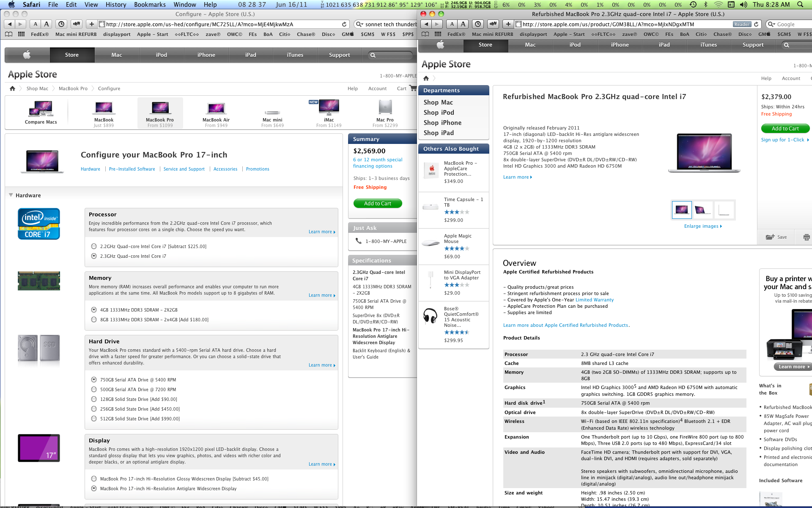Select 4GB 1333MHz DDR3 SDRAM memory
This screenshot has width=812, height=508.
click(x=94, y=310)
